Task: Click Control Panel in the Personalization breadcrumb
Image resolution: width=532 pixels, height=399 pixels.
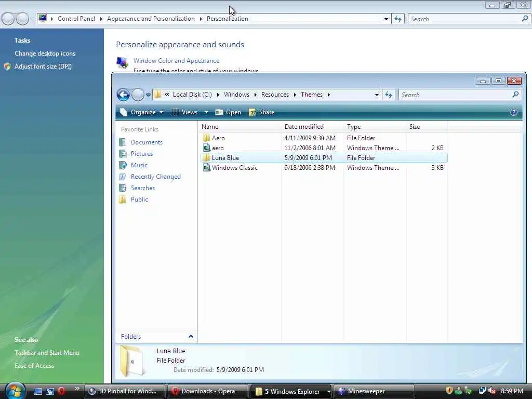Action: pos(76,19)
